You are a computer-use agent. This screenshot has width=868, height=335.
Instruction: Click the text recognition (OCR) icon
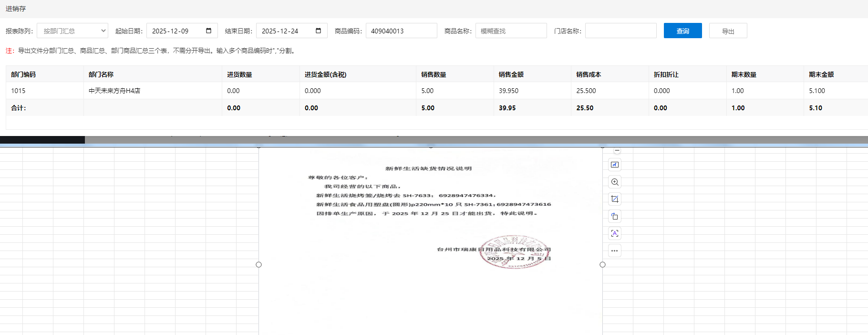(x=615, y=233)
